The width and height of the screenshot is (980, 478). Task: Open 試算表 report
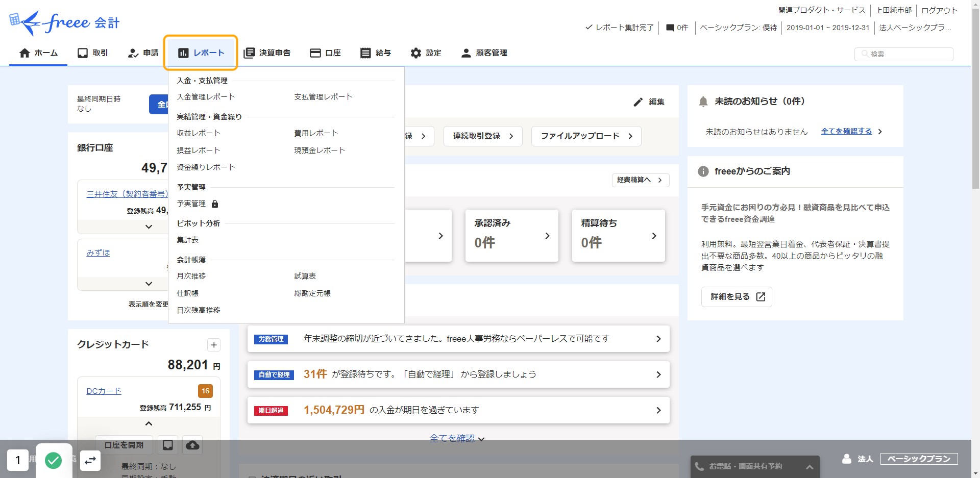coord(305,276)
